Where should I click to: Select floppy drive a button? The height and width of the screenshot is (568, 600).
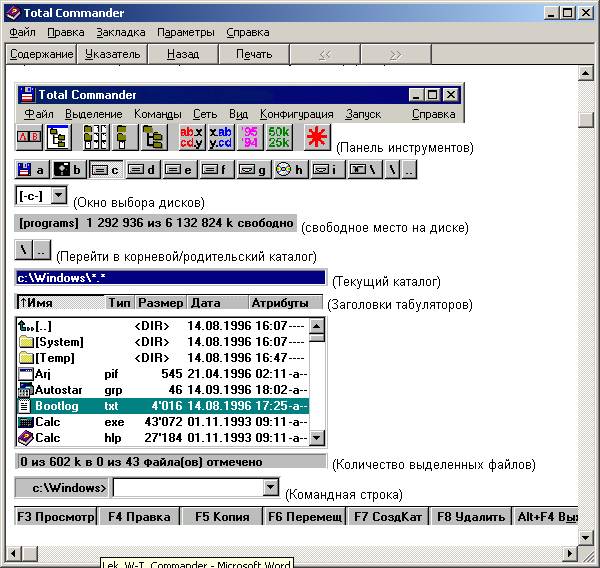point(32,170)
